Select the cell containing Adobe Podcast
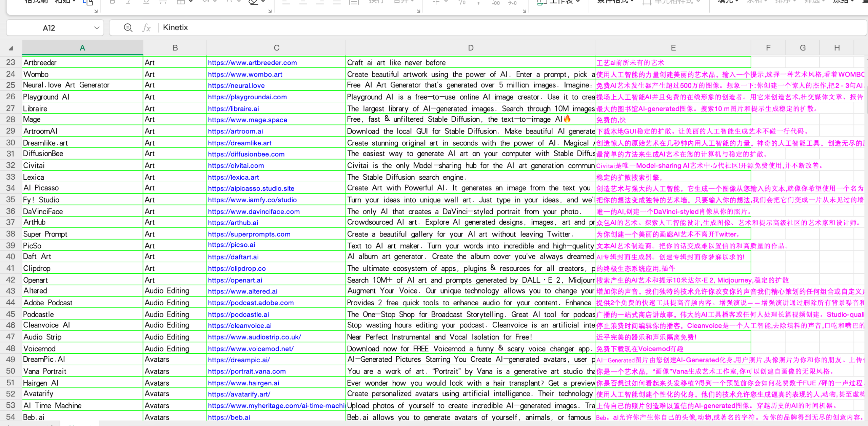 82,303
